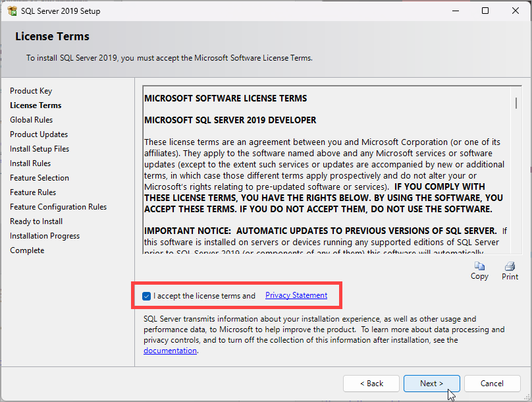
Task: Open the documentation link
Action: 170,351
